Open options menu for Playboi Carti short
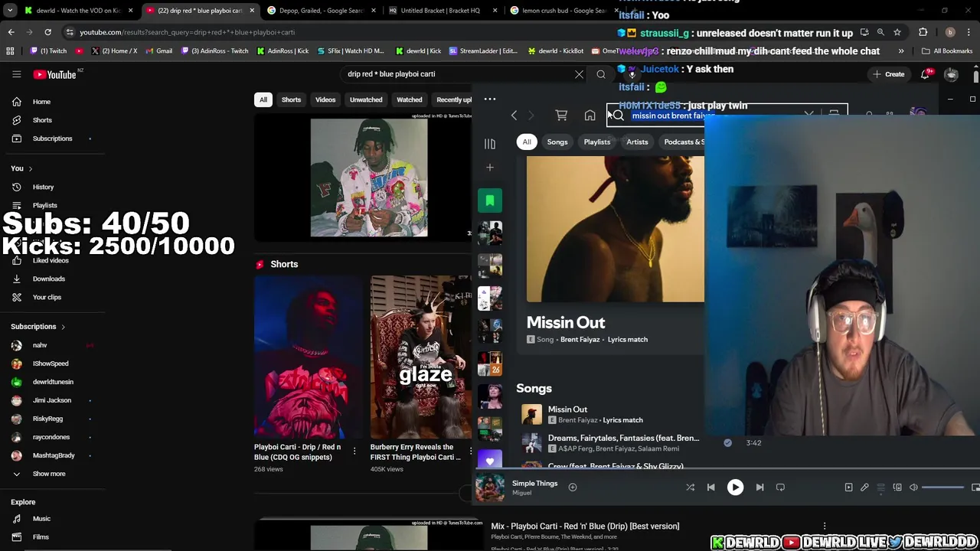 pyautogui.click(x=354, y=452)
